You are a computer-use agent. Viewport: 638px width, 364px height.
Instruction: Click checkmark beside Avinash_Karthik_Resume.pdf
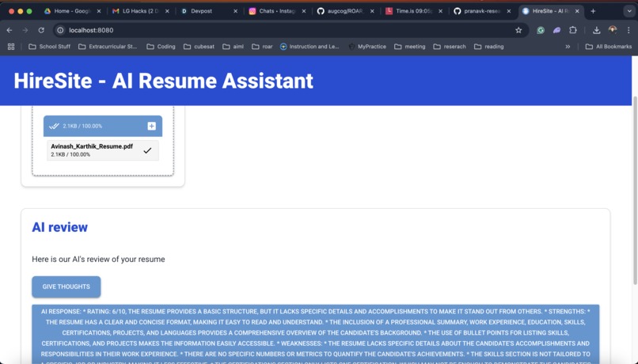147,150
